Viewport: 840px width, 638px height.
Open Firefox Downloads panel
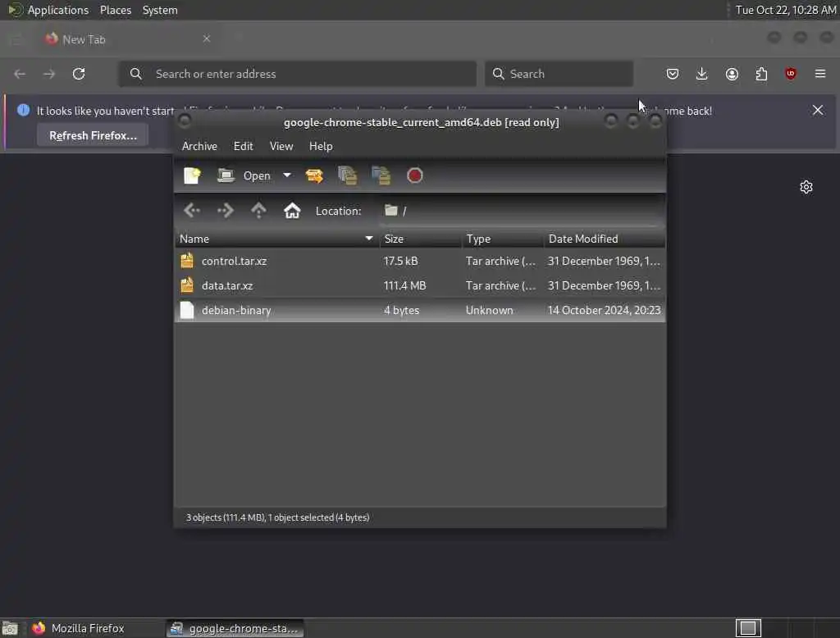pyautogui.click(x=702, y=74)
